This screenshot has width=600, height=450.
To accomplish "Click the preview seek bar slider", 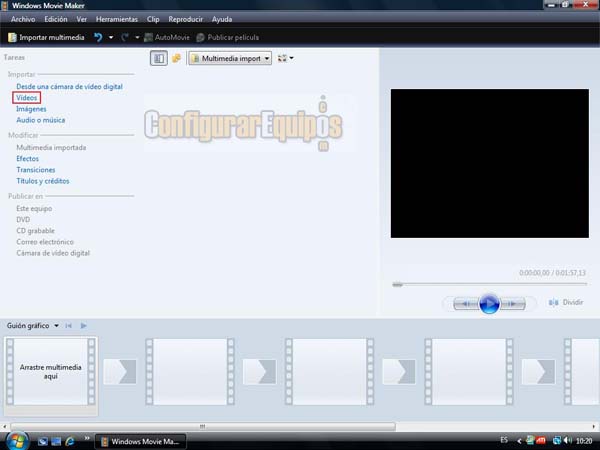I will [x=398, y=284].
